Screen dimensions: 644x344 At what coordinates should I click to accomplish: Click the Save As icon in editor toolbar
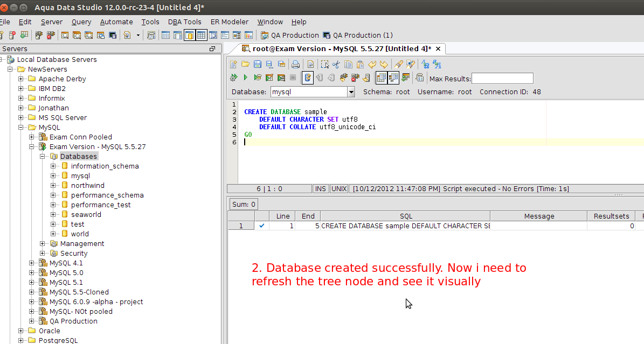(269, 65)
